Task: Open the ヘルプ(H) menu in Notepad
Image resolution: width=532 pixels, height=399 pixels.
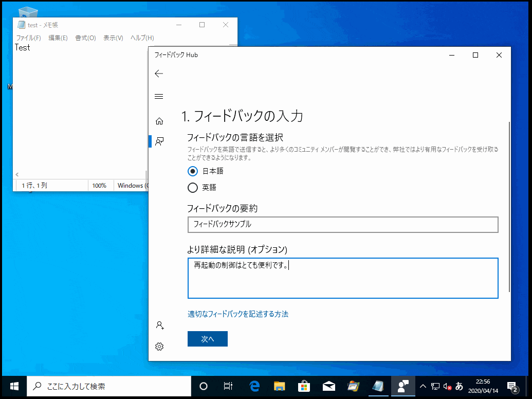Action: tap(142, 38)
